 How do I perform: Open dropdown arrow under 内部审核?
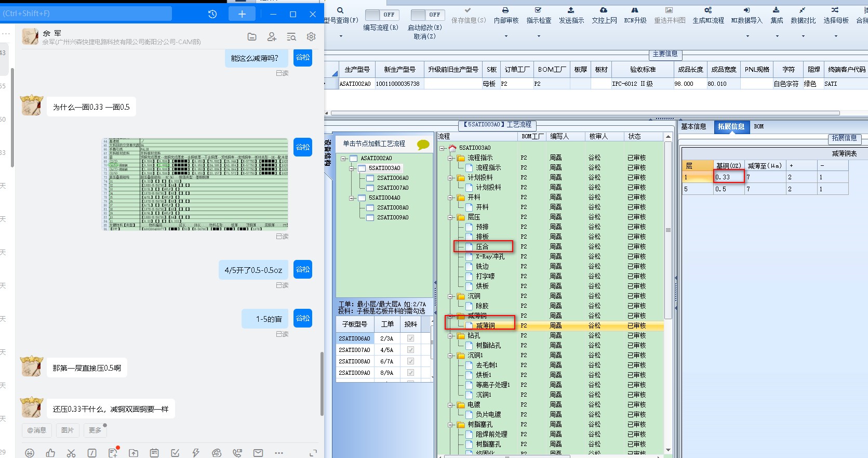coord(506,36)
